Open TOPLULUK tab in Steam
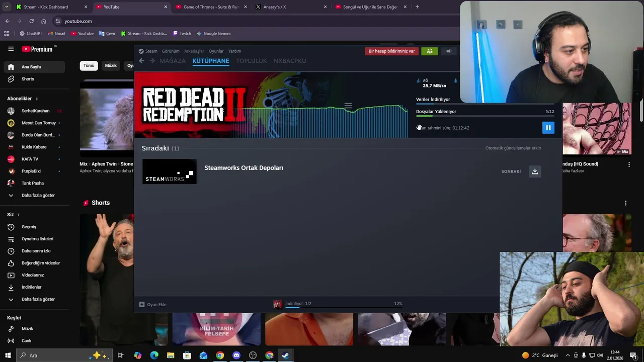644x362 pixels. (252, 61)
